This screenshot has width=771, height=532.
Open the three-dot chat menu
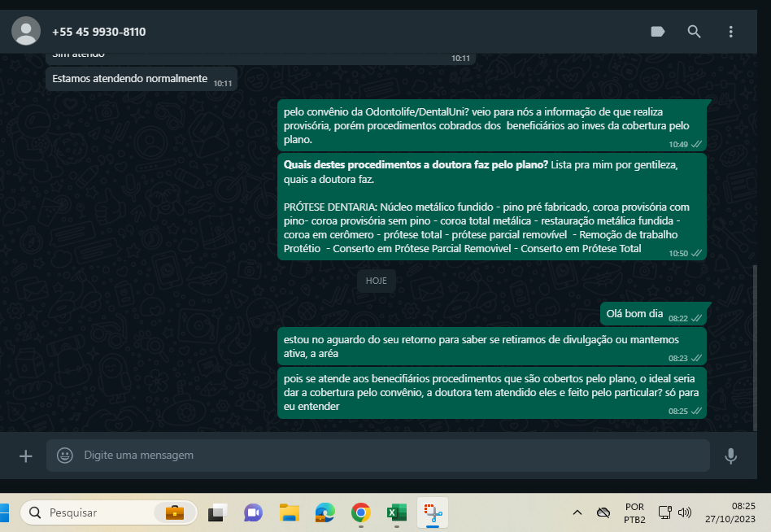[730, 32]
